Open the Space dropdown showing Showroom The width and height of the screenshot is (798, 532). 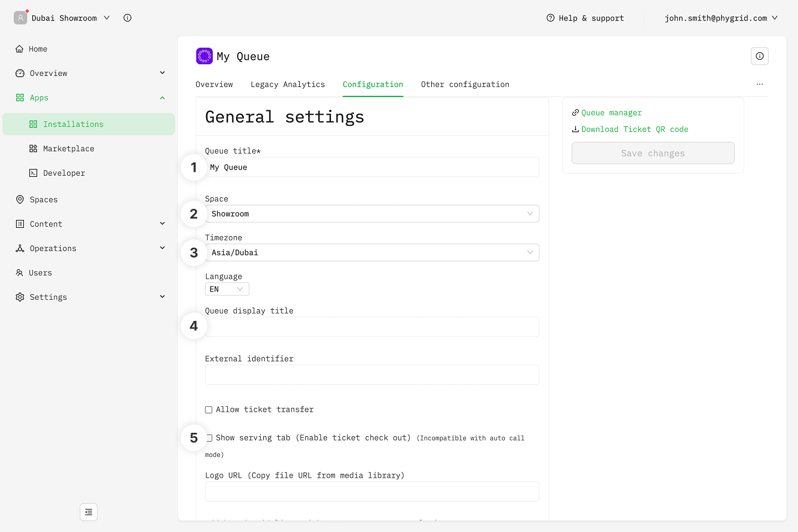click(x=372, y=214)
